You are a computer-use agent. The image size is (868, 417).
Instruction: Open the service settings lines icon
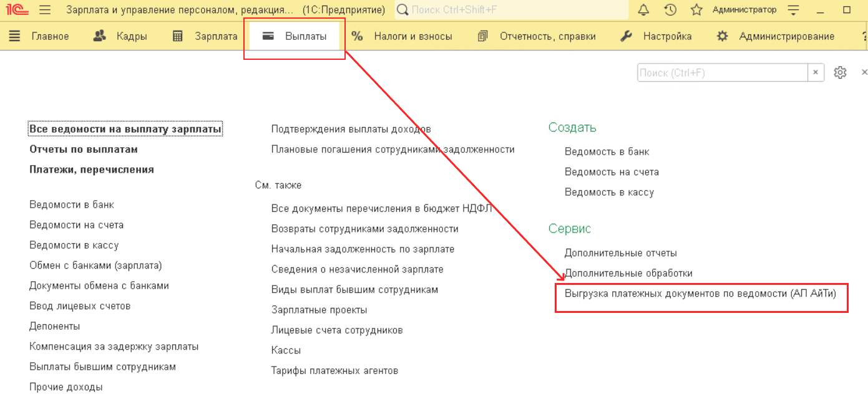794,10
